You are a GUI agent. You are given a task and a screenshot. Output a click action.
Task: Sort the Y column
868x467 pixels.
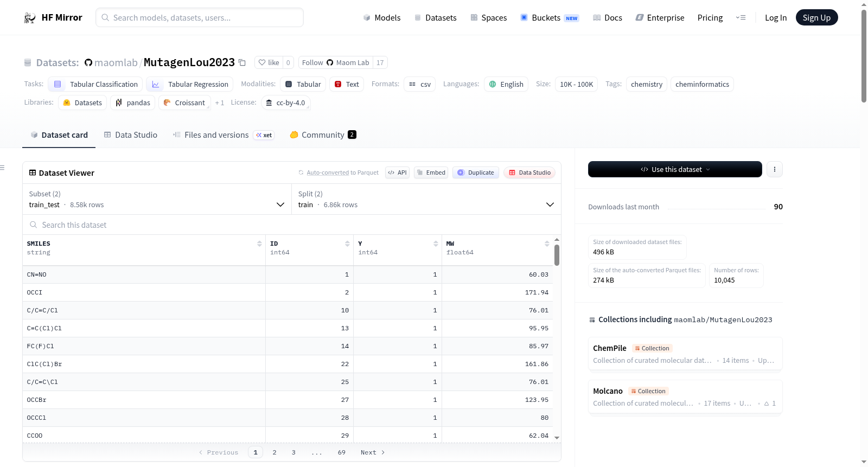tap(436, 244)
